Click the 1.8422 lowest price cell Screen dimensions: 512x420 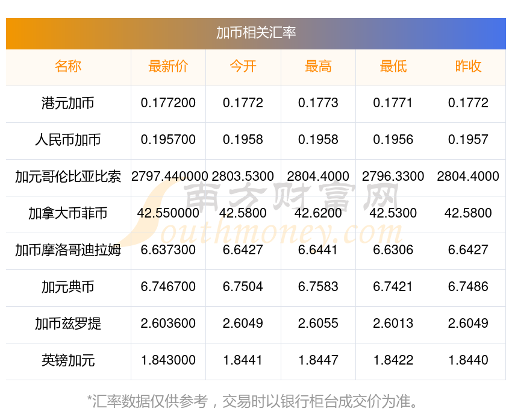[x=393, y=360]
